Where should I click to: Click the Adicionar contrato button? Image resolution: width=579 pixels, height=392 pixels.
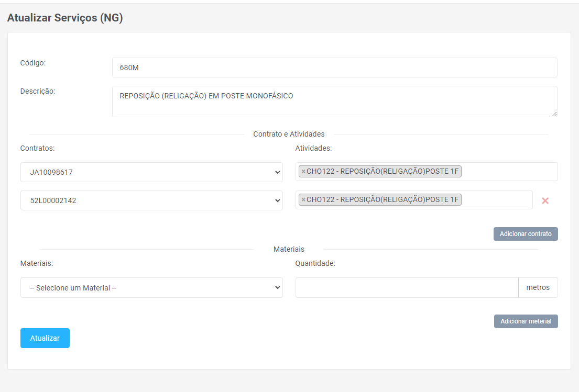click(x=525, y=234)
